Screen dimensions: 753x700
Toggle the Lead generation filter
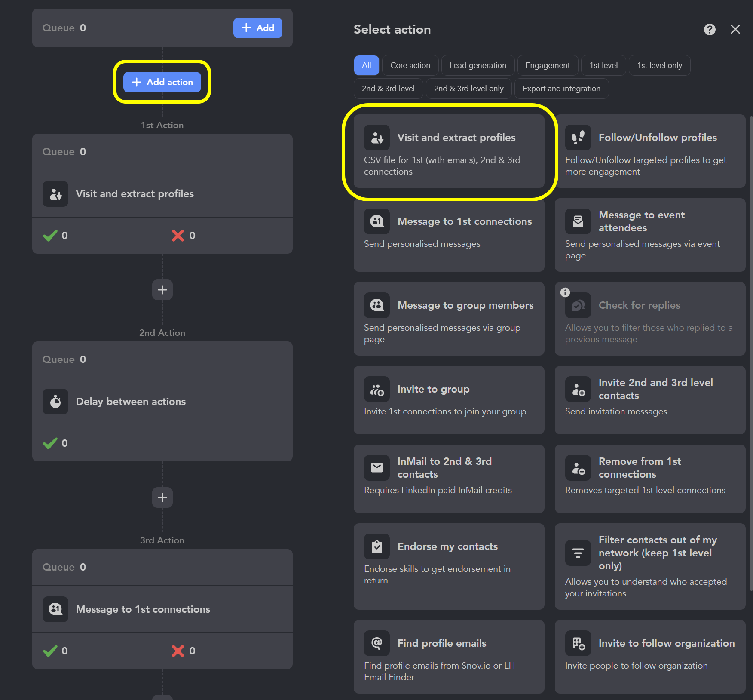[478, 65]
